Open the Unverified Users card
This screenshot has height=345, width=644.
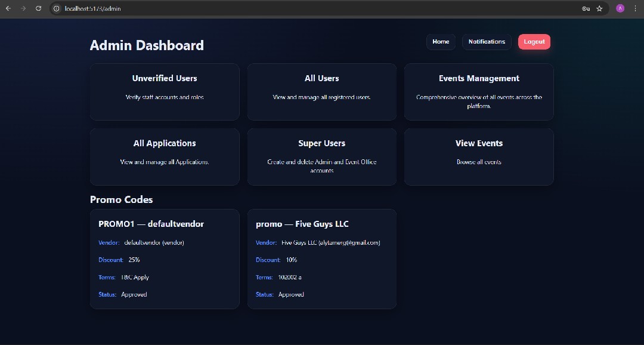(x=165, y=91)
